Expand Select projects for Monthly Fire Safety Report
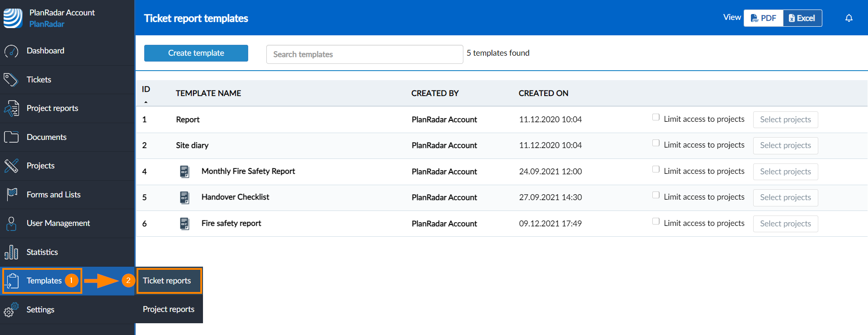The height and width of the screenshot is (335, 868). [785, 172]
